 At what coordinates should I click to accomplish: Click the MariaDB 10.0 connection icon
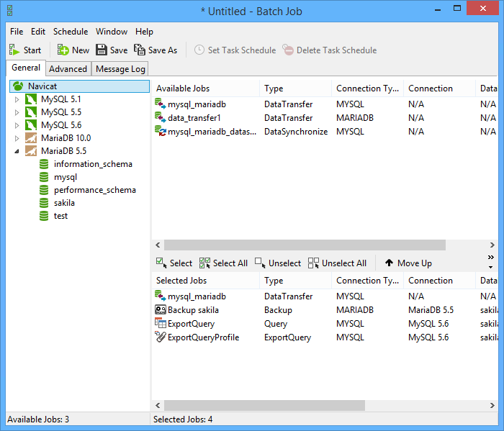click(31, 138)
